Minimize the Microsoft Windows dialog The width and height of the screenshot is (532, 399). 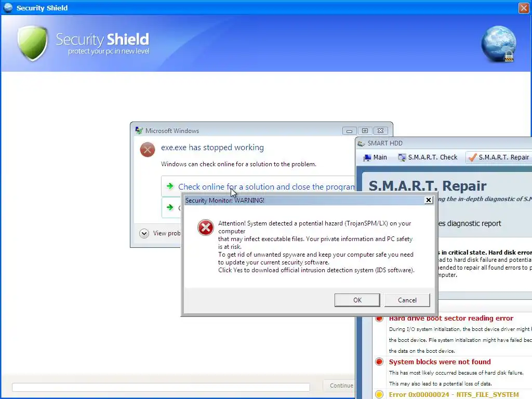tap(349, 130)
